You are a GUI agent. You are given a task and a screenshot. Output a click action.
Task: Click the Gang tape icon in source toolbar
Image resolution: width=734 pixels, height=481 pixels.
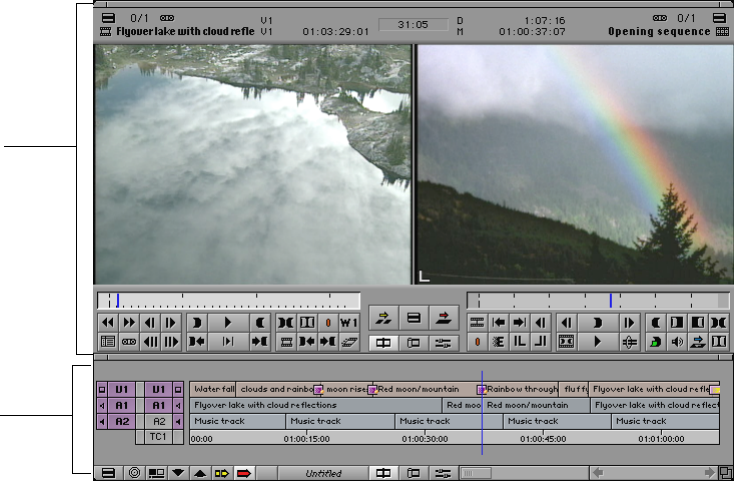(129, 342)
